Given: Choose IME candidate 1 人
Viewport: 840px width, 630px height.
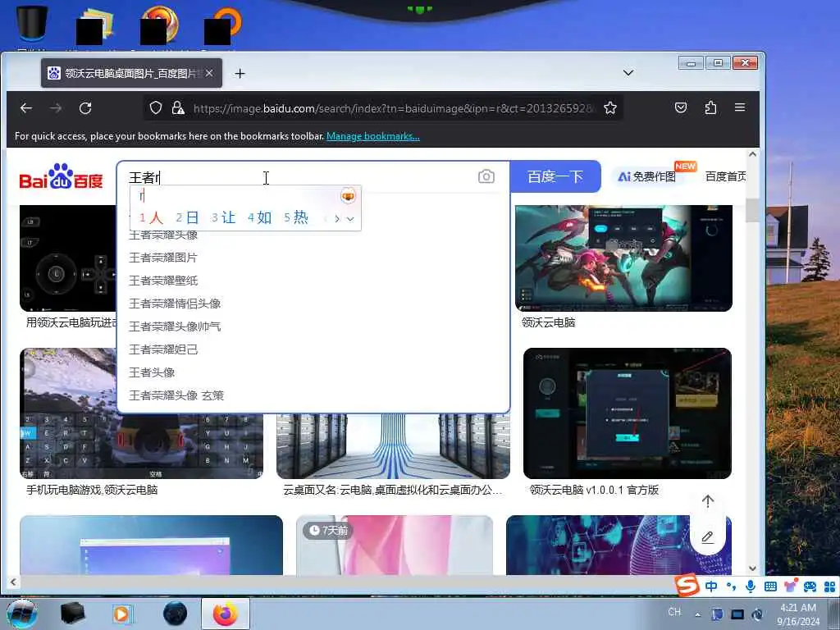Looking at the screenshot, I should click(151, 217).
